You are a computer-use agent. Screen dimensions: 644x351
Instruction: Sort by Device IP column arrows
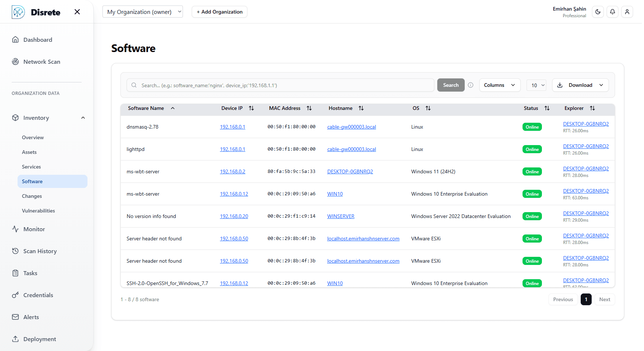[251, 108]
